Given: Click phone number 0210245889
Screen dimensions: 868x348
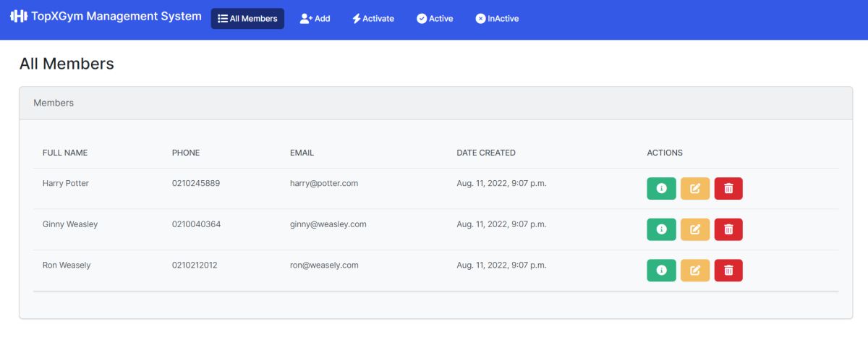Looking at the screenshot, I should coord(196,183).
